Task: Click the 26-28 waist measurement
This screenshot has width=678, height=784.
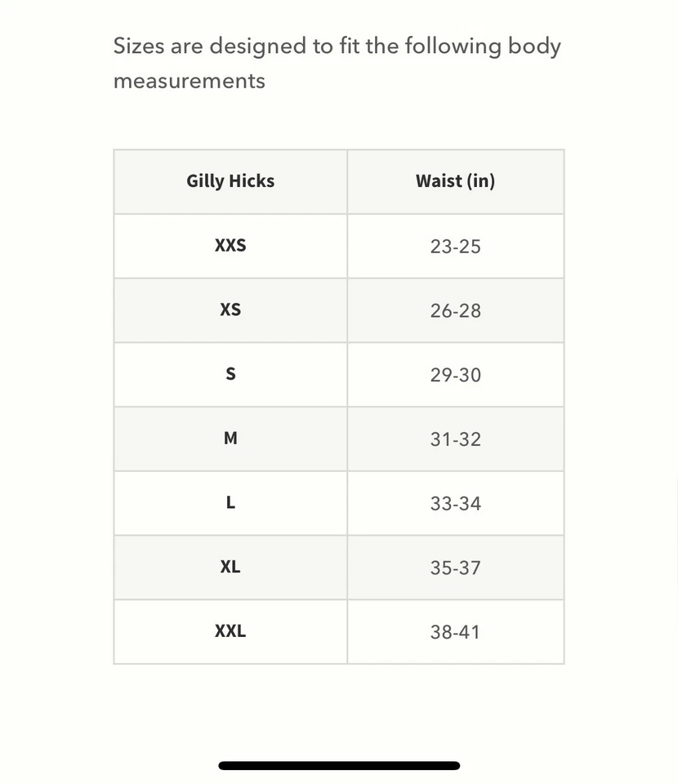Action: [455, 311]
